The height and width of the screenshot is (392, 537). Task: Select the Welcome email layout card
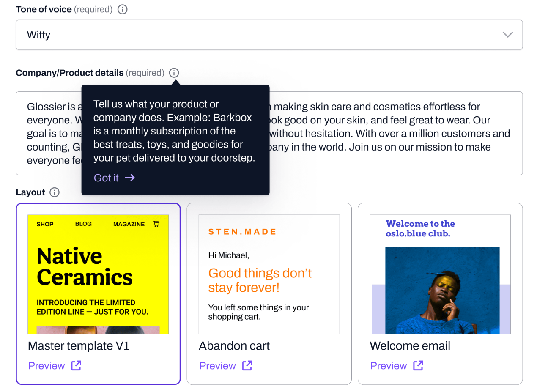pyautogui.click(x=440, y=294)
